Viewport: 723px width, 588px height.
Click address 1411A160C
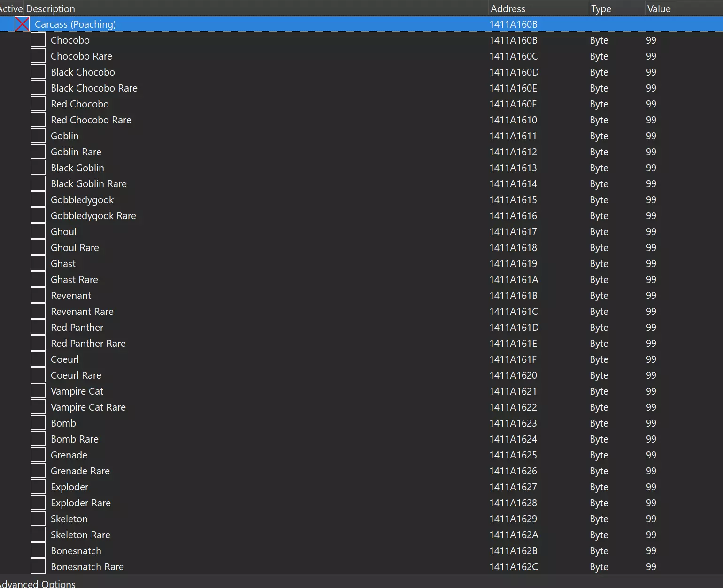coord(514,56)
